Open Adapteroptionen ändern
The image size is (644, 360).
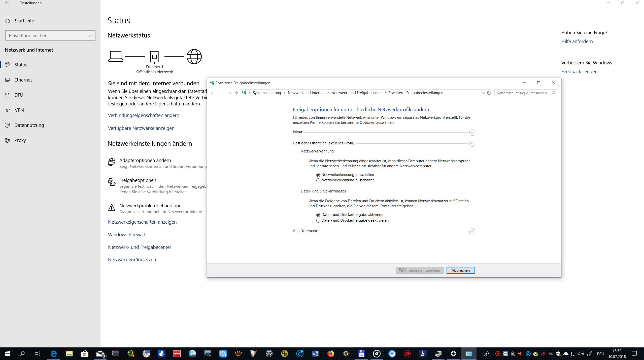click(x=145, y=161)
